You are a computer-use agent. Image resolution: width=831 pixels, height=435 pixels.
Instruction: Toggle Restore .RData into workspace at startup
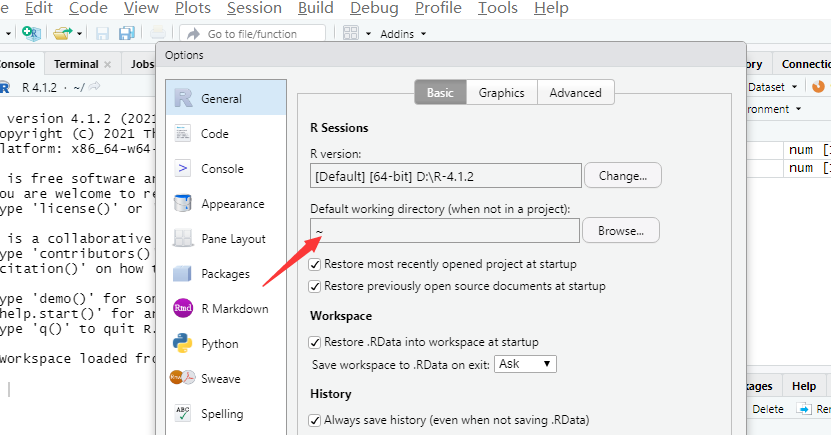click(x=315, y=342)
